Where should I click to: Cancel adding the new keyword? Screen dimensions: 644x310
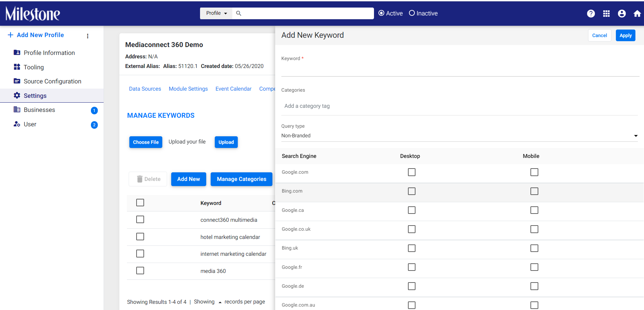pos(599,35)
